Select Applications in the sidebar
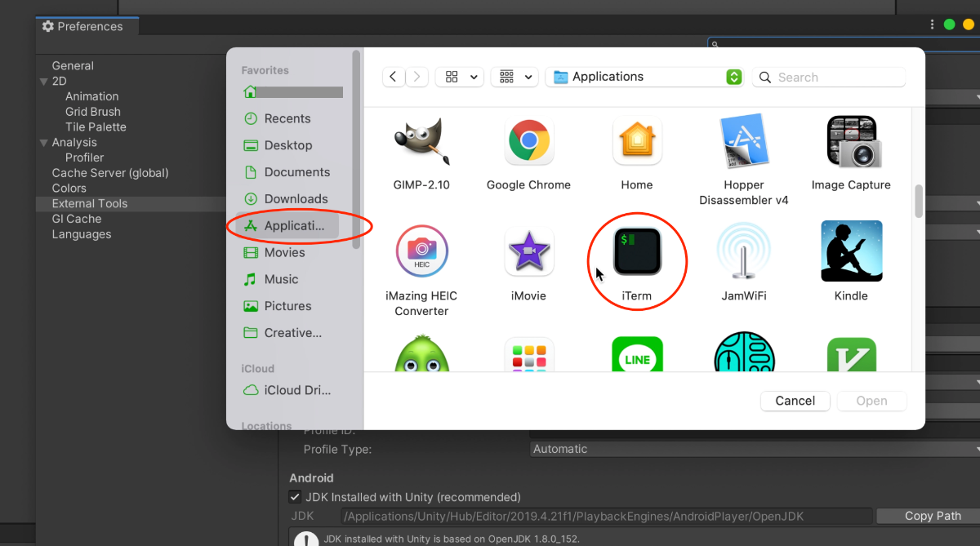The height and width of the screenshot is (546, 980). pos(287,226)
